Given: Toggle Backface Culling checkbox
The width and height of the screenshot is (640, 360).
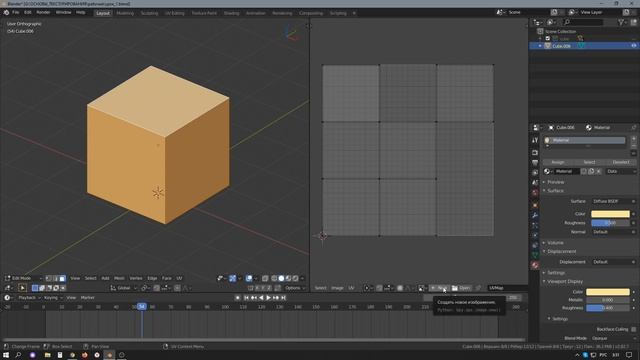Looking at the screenshot, I should pos(633,329).
